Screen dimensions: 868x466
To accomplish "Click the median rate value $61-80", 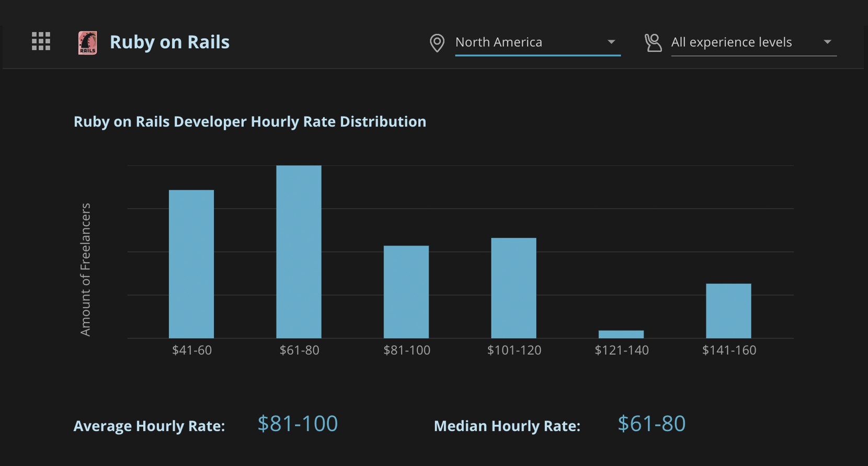I will pyautogui.click(x=652, y=424).
